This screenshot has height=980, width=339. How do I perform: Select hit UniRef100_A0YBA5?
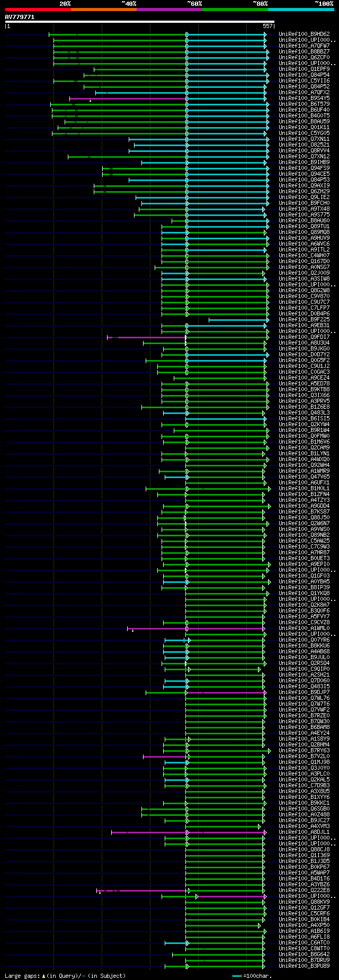[x=304, y=582]
